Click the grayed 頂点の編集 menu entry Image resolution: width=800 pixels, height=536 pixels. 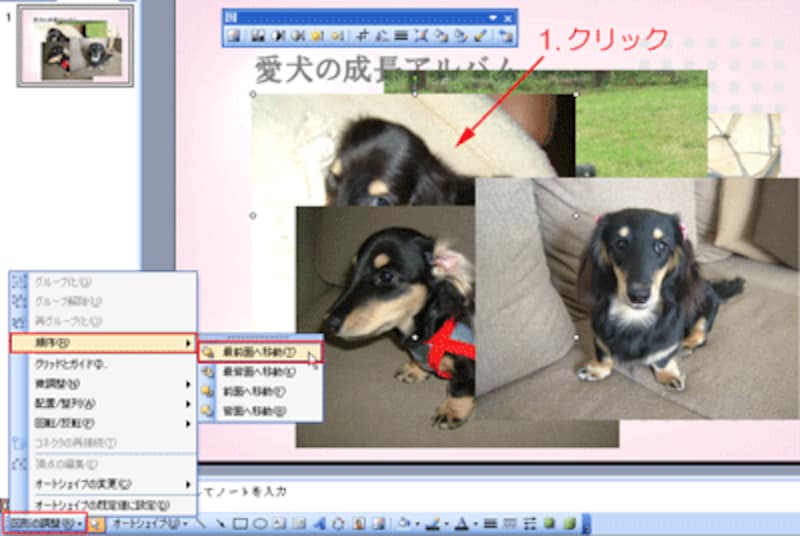tap(103, 464)
